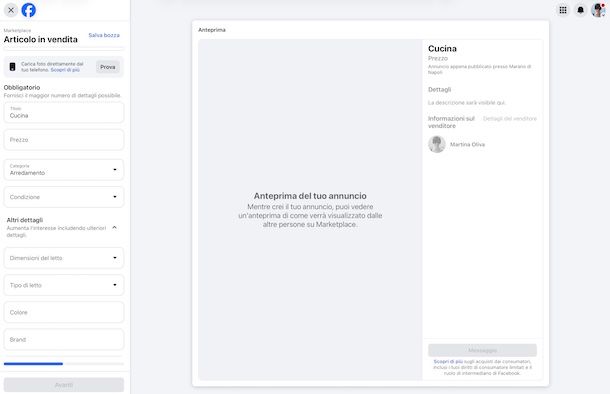The width and height of the screenshot is (610, 394).
Task: Click the Titolo field containing Cucina
Action: 64,112
